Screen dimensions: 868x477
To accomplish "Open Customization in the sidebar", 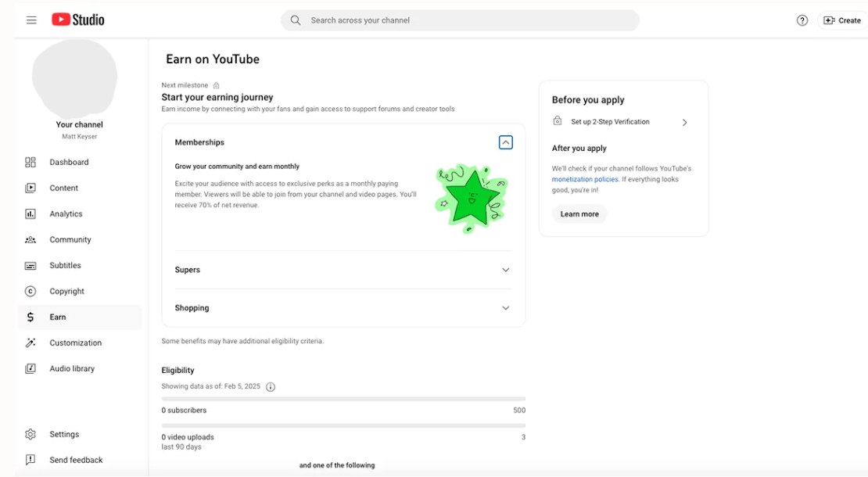I will click(x=75, y=343).
